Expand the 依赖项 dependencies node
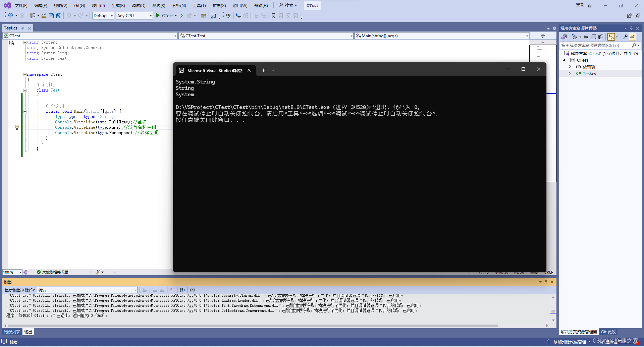The height and width of the screenshot is (347, 644). coord(570,67)
